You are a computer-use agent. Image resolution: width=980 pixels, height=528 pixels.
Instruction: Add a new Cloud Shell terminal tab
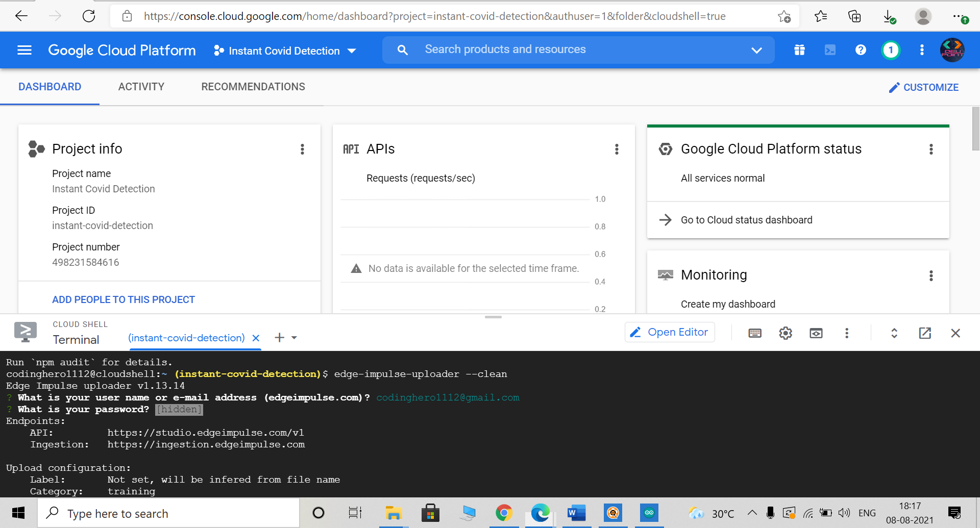click(x=279, y=337)
